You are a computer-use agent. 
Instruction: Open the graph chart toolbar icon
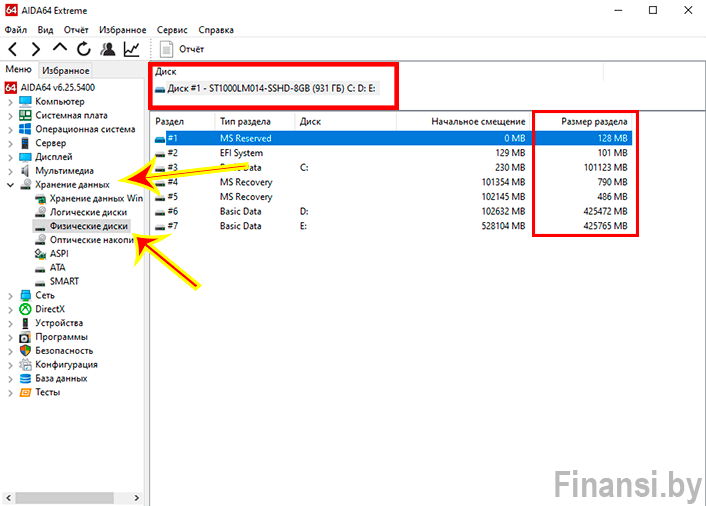(131, 49)
